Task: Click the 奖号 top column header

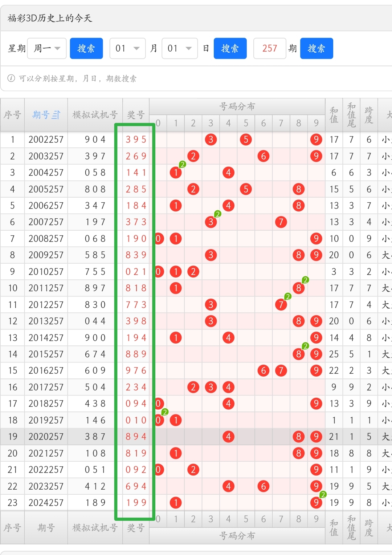Action: (136, 115)
